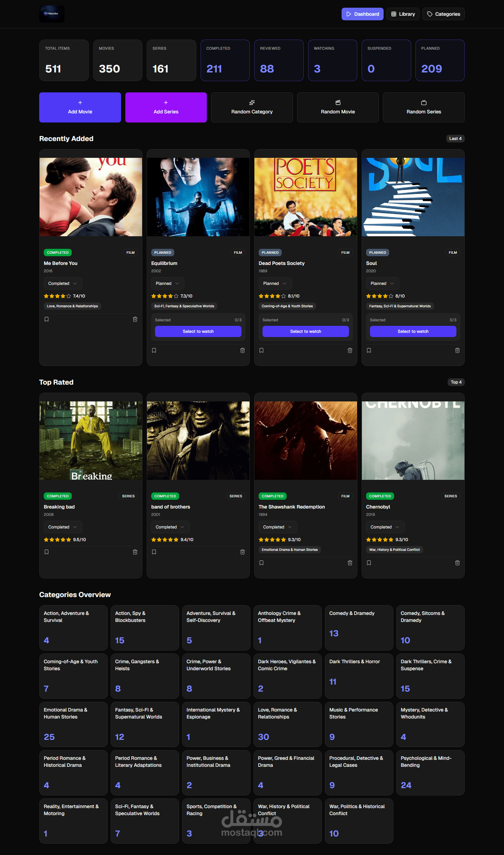This screenshot has width=504, height=855.
Task: Open Me Before You poster thumbnail
Action: click(91, 197)
